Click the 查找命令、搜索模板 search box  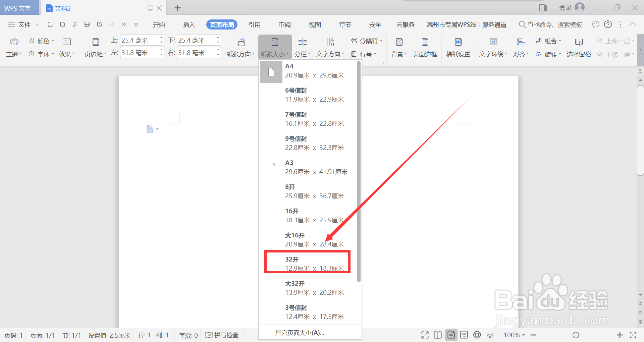(x=550, y=24)
